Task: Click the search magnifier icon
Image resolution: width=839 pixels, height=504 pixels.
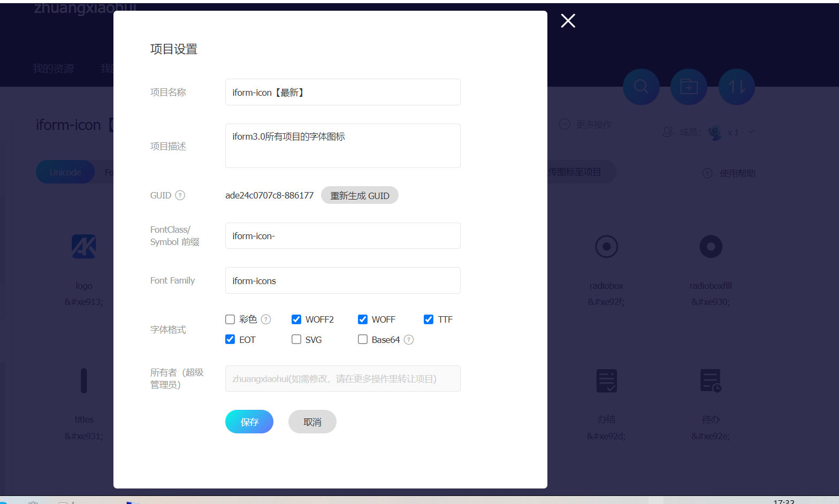Action: click(640, 87)
